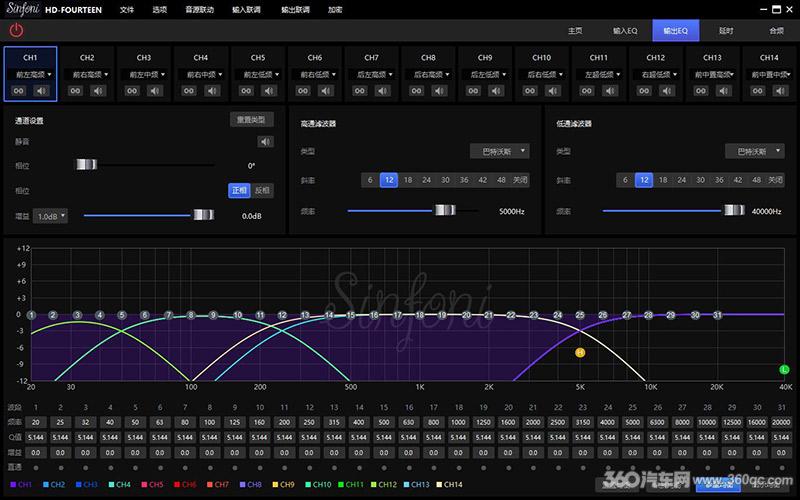Open CH9 后左低频 dropdown
The height and width of the screenshot is (500, 800).
pyautogui.click(x=485, y=74)
